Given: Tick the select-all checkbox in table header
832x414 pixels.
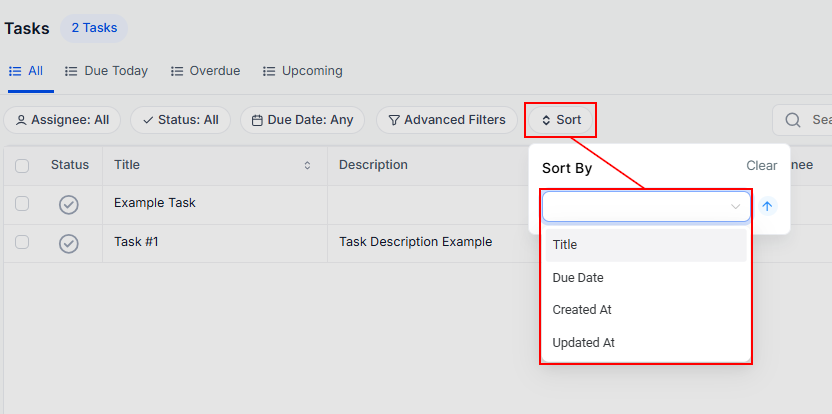Looking at the screenshot, I should point(22,165).
